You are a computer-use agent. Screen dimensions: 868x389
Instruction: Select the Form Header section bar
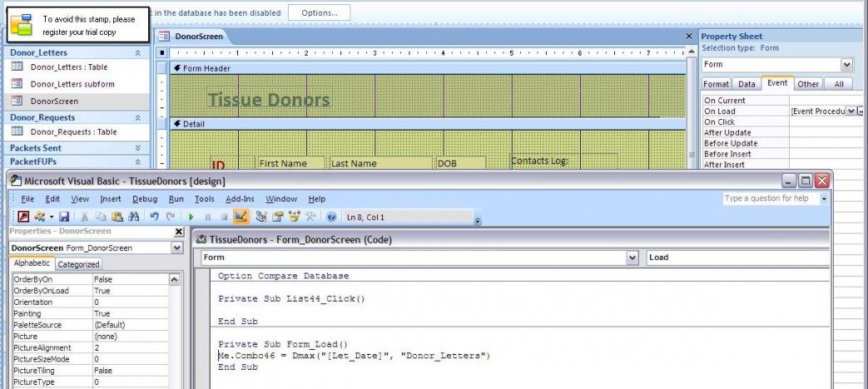click(x=429, y=68)
